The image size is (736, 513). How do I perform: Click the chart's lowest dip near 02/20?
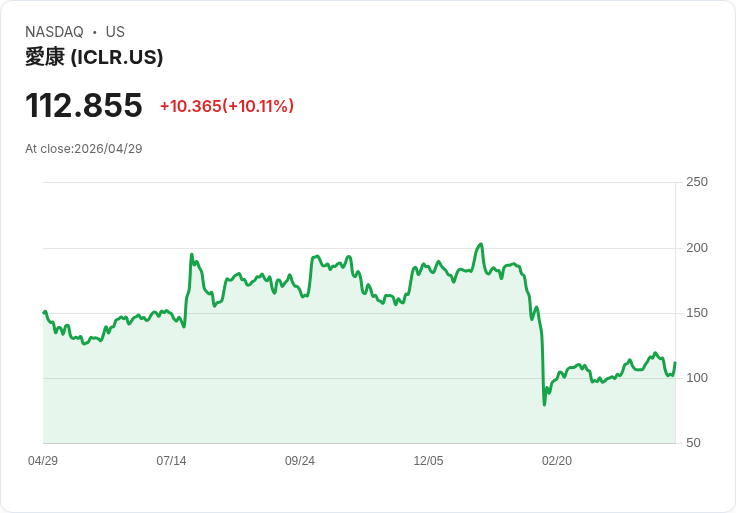coord(544,404)
